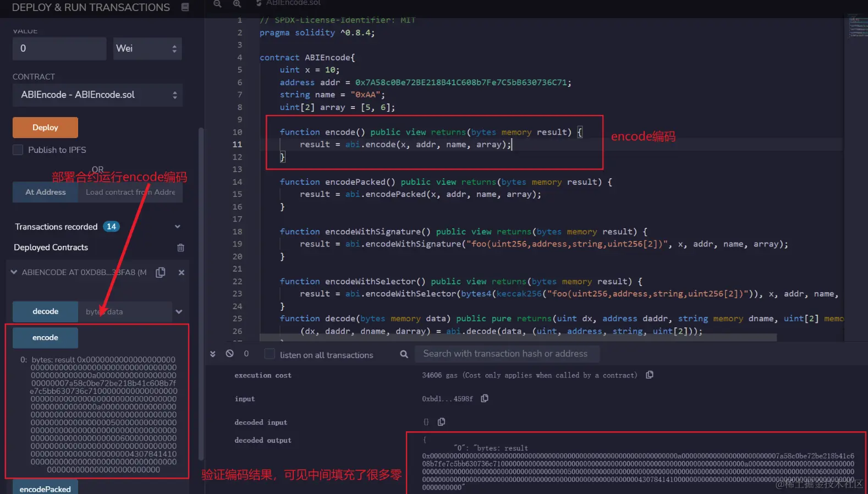The image size is (868, 494).
Task: Expand the decode function parameters
Action: 179,311
